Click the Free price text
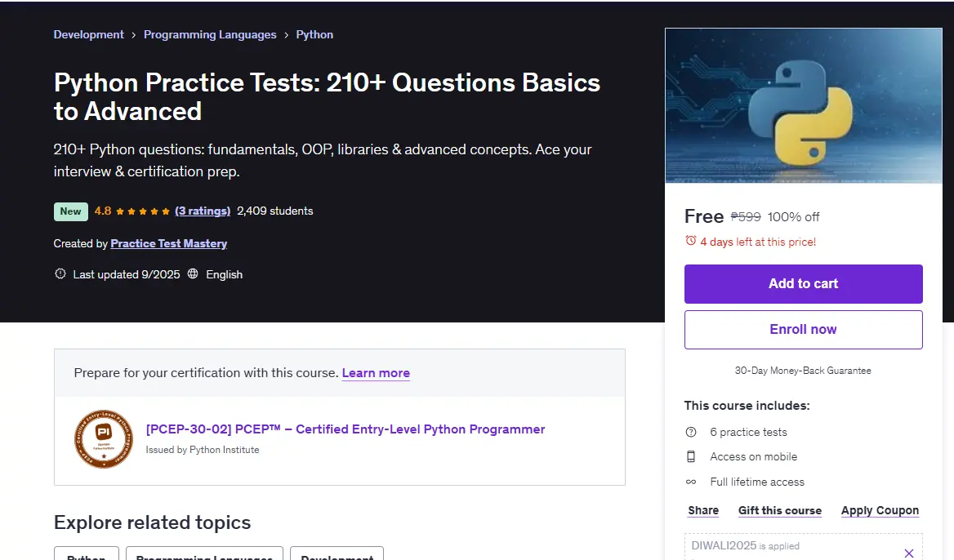Image resolution: width=954 pixels, height=560 pixels. click(x=704, y=216)
